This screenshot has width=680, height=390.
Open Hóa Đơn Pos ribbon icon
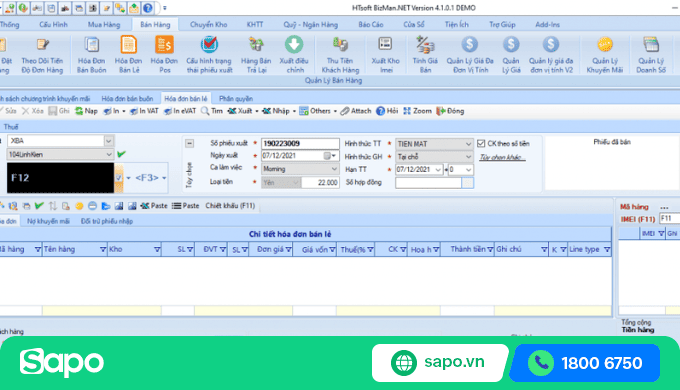click(x=164, y=55)
